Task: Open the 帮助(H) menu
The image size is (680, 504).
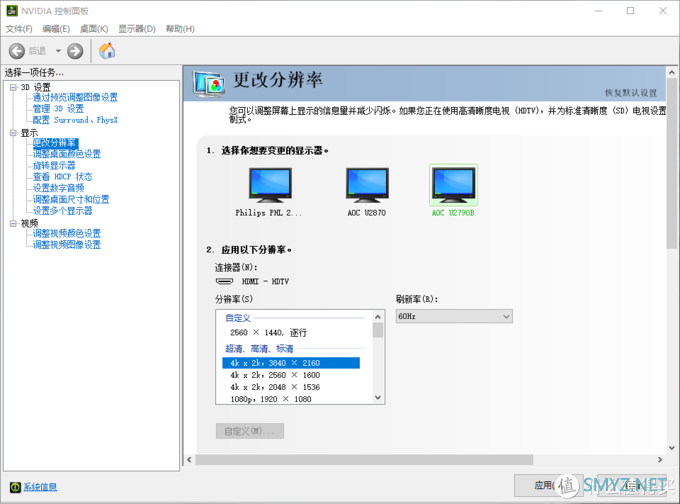Action: pyautogui.click(x=180, y=29)
